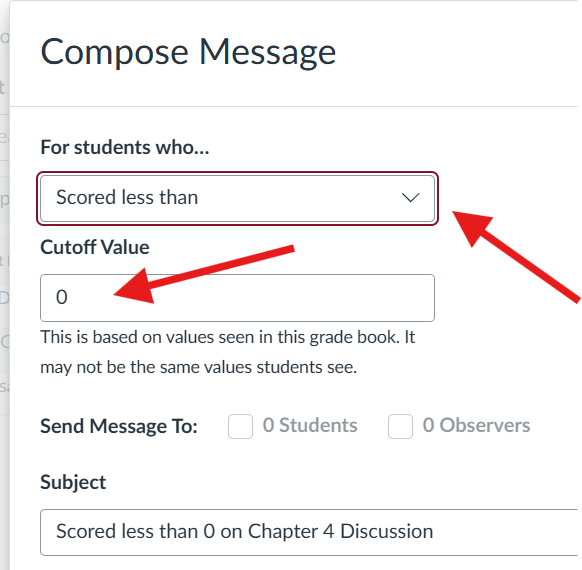
Task: Select the "Scored less than" text in combo box
Action: click(127, 197)
